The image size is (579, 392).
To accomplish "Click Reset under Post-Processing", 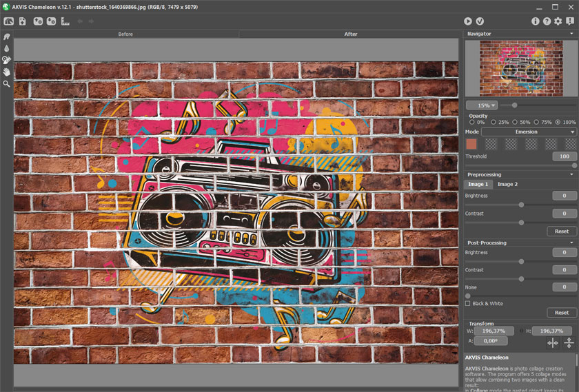I will tap(562, 313).
